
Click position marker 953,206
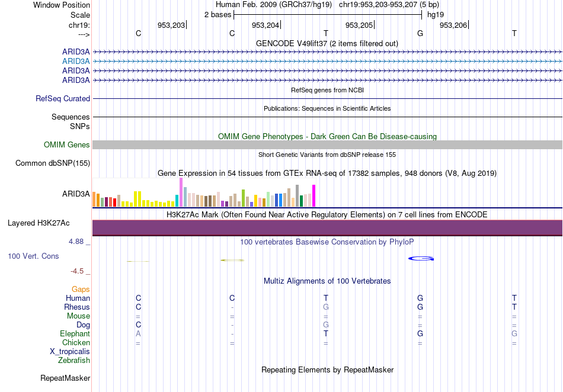coord(453,25)
